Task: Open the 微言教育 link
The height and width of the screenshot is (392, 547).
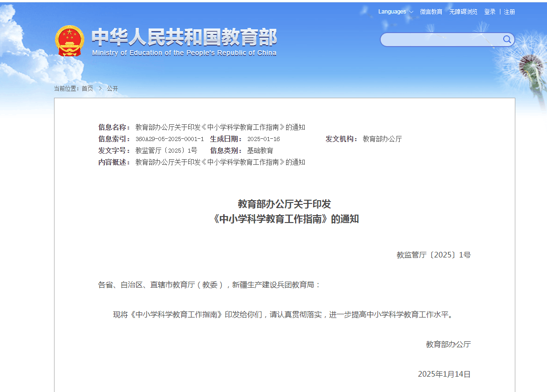Action: [431, 12]
